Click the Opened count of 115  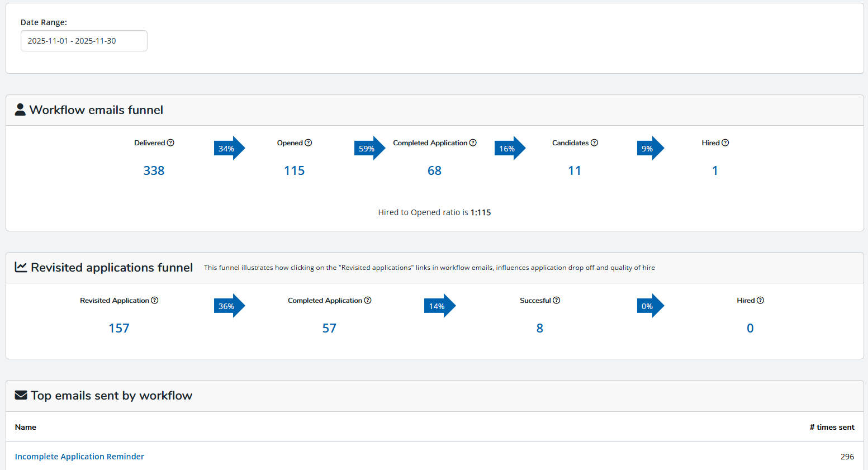(x=294, y=170)
